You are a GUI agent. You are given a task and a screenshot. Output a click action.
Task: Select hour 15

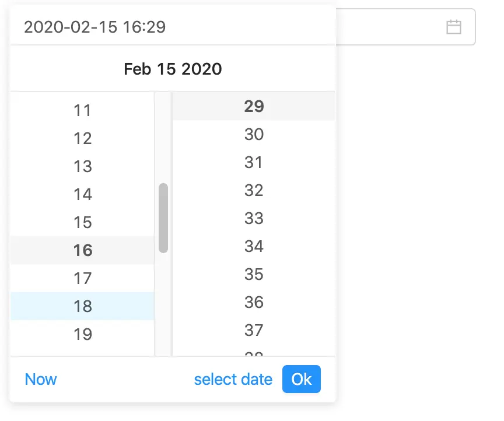[x=83, y=222]
